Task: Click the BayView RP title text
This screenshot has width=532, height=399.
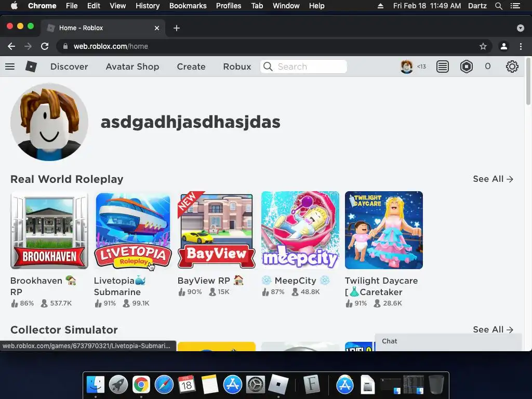Action: (210, 281)
